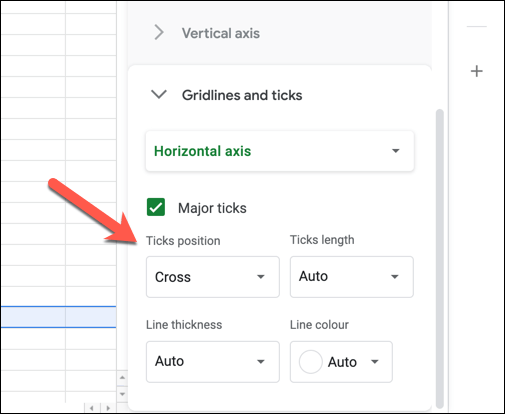The width and height of the screenshot is (505, 414).
Task: Uncheck the Major ticks checkbox
Action: pos(156,207)
